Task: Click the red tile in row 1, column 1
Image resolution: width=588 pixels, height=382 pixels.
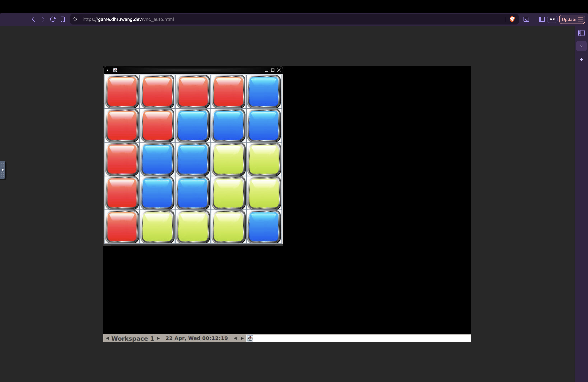Action: 122,92
